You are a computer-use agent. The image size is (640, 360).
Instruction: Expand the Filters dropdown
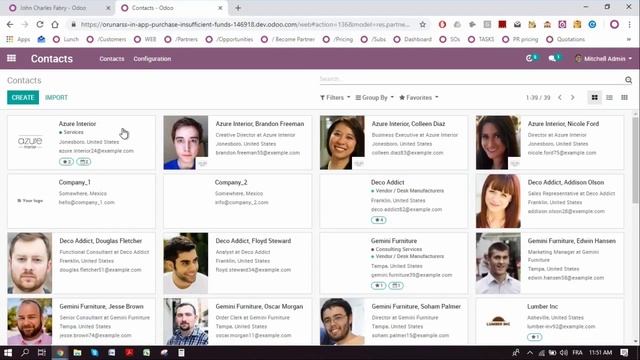[x=335, y=98]
